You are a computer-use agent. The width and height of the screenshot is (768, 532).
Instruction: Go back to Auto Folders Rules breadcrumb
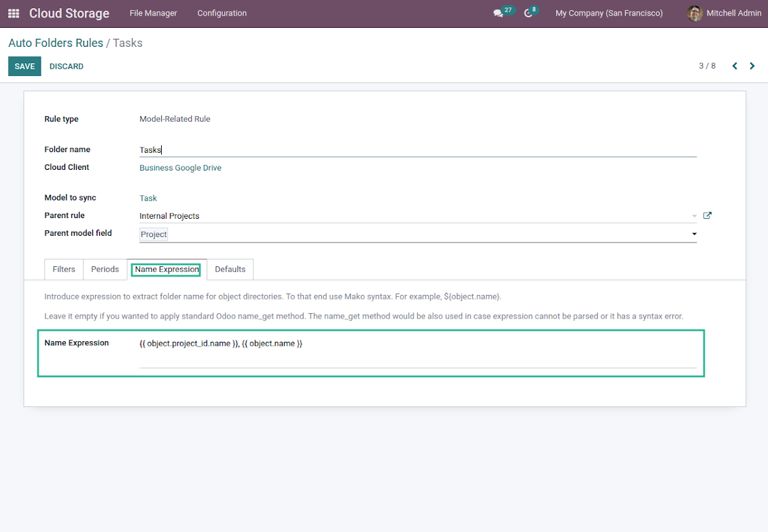(x=56, y=43)
